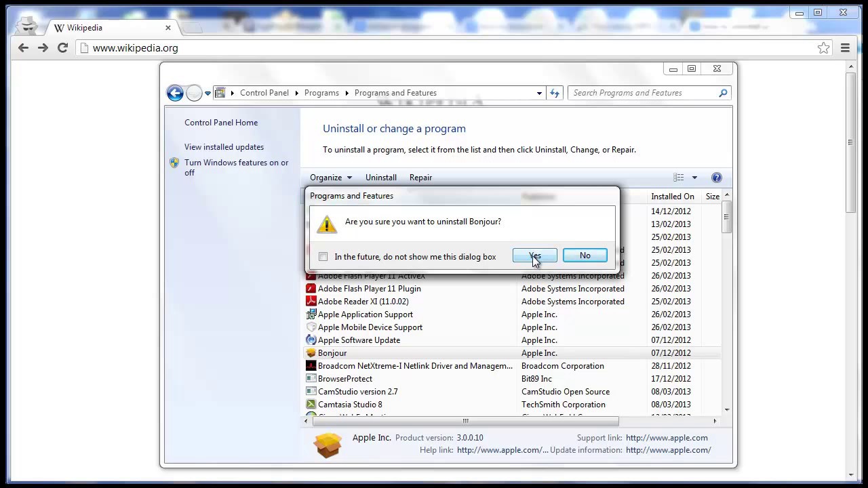Click the Broadcom driver icon
This screenshot has height=488, width=868.
point(311,366)
